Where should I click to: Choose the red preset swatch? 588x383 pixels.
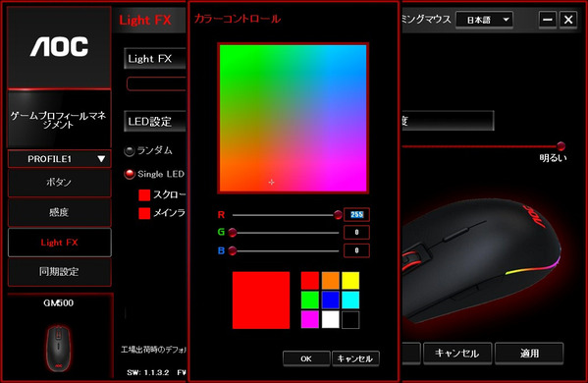pyautogui.click(x=310, y=281)
